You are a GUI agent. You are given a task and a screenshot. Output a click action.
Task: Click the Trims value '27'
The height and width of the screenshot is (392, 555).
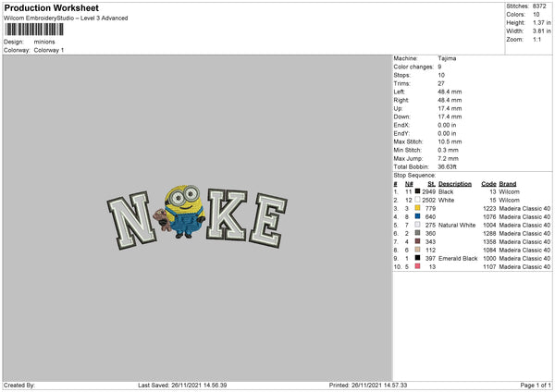click(x=441, y=83)
